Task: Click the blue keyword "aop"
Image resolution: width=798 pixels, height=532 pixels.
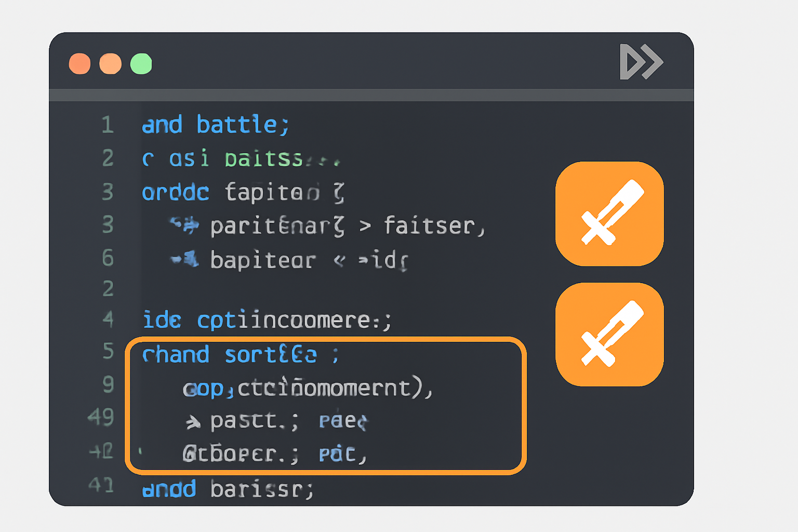Action: (205, 389)
